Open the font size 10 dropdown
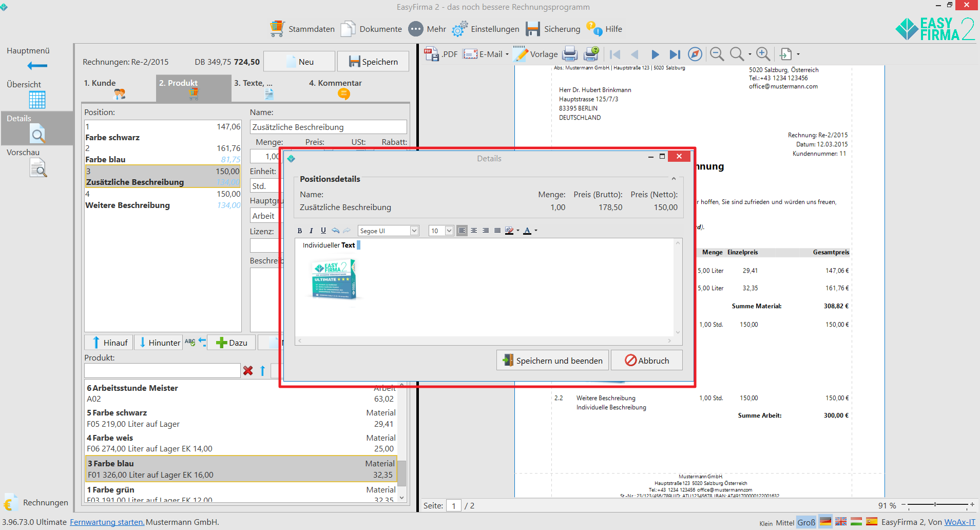Viewport: 980px width, 530px height. click(x=449, y=231)
